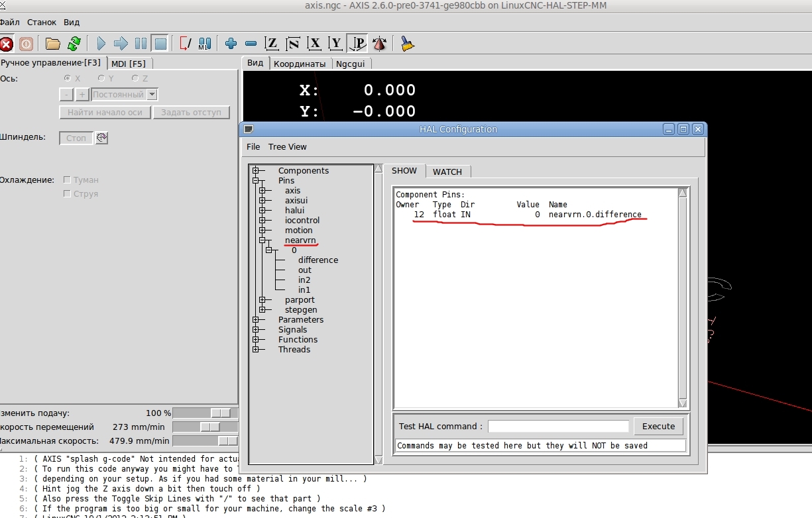Open Файл menu
This screenshot has width=812, height=518.
click(x=9, y=23)
